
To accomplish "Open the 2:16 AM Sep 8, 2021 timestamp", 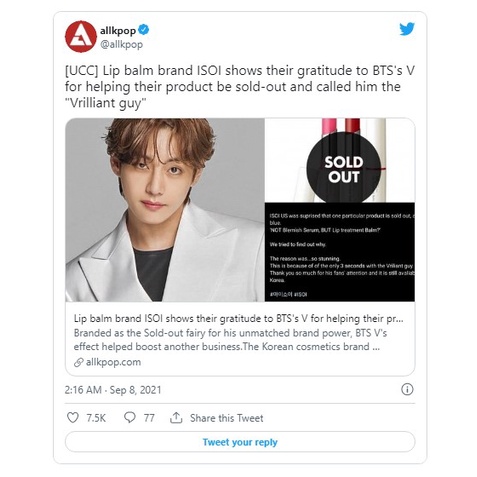I will (113, 390).
